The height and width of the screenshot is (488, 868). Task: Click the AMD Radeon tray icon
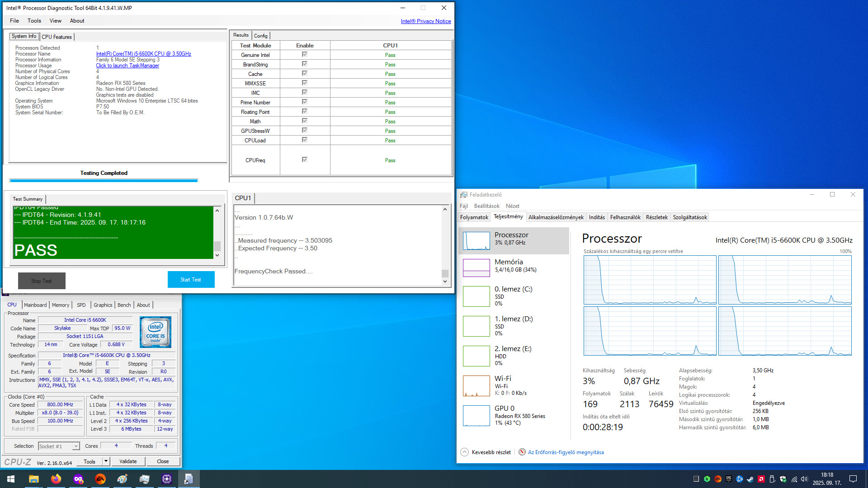coord(761,479)
